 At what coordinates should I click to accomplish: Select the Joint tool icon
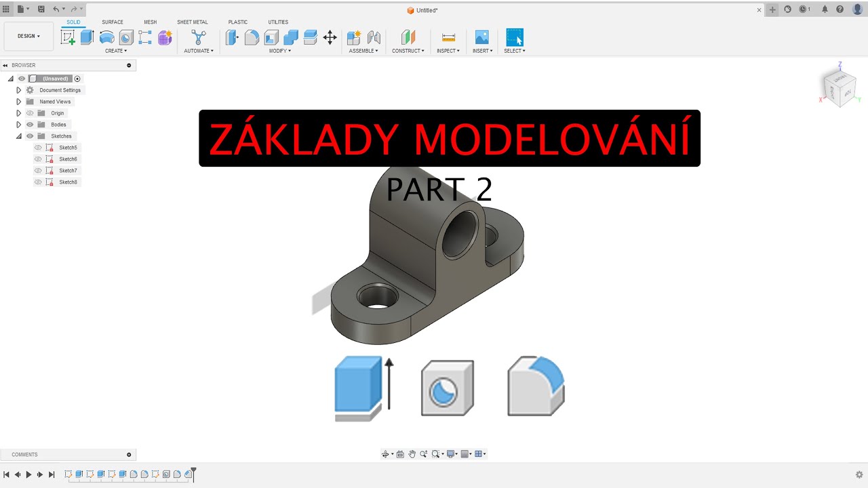coord(374,37)
